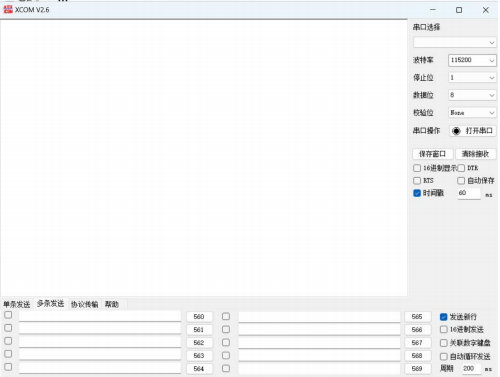Select the 多条发送 tab
500x377 pixels.
point(50,304)
